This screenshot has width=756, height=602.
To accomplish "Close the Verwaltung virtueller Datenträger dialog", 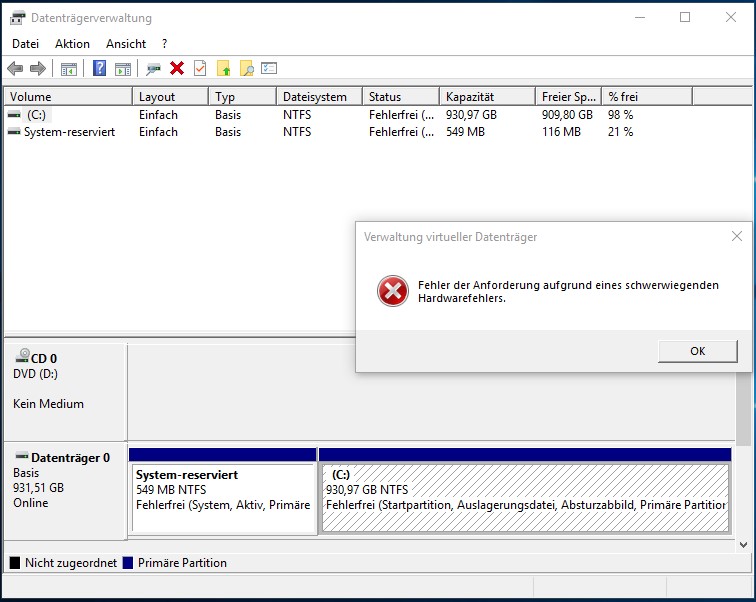I will tap(737, 236).
